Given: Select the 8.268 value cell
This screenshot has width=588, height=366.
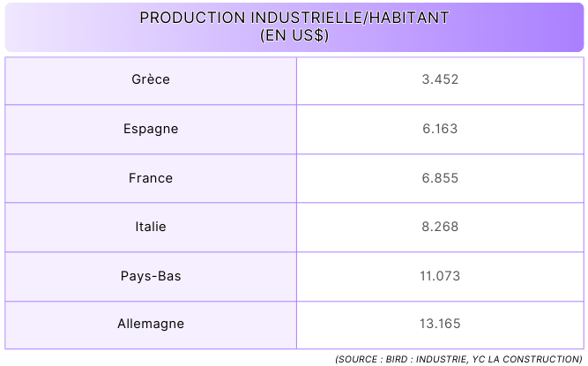Looking at the screenshot, I should pyautogui.click(x=440, y=228).
